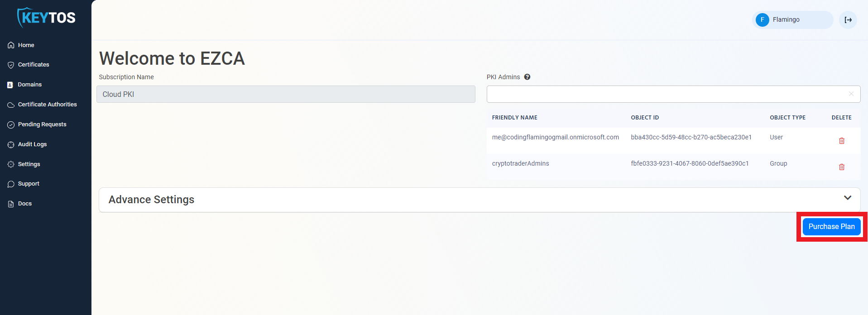Click the Docs document icon
The width and height of the screenshot is (868, 315).
point(11,204)
